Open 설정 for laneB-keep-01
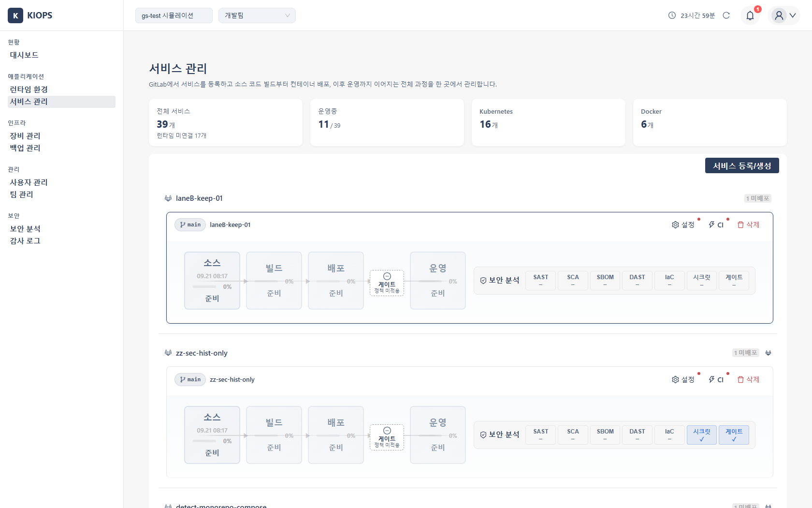Viewport: 812px width, 508px height. (x=683, y=225)
